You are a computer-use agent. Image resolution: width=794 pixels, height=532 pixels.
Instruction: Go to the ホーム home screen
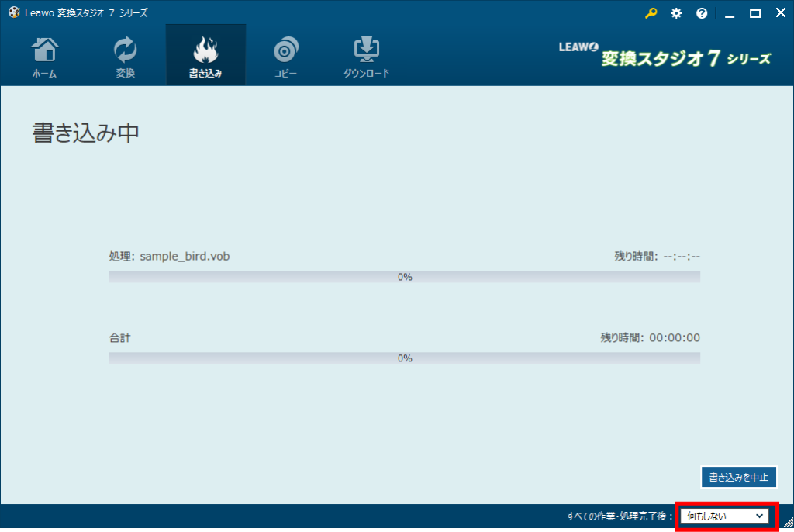click(x=44, y=58)
